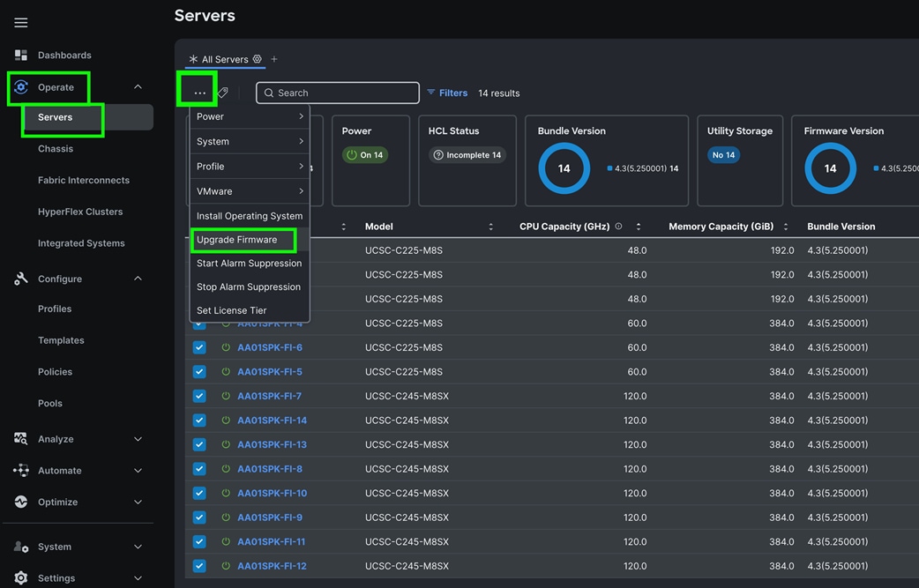The height and width of the screenshot is (588, 919).
Task: Expand the Settings section chevron
Action: [138, 578]
